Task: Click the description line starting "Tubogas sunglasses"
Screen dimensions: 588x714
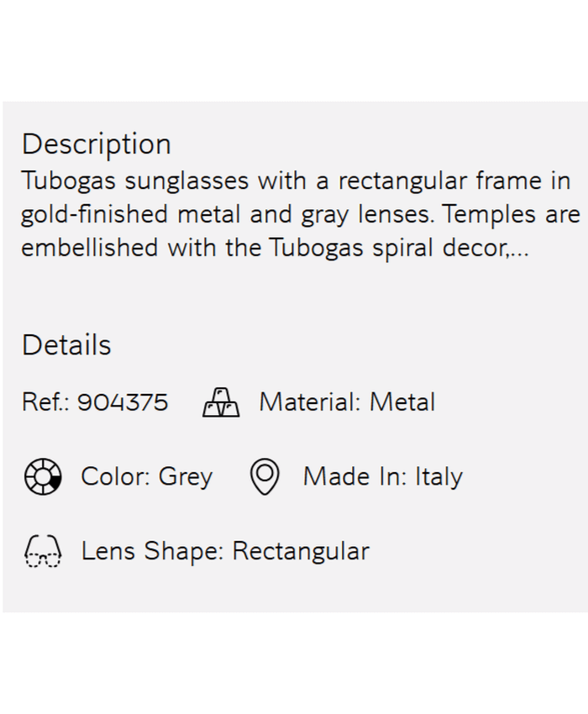Action: [296, 181]
